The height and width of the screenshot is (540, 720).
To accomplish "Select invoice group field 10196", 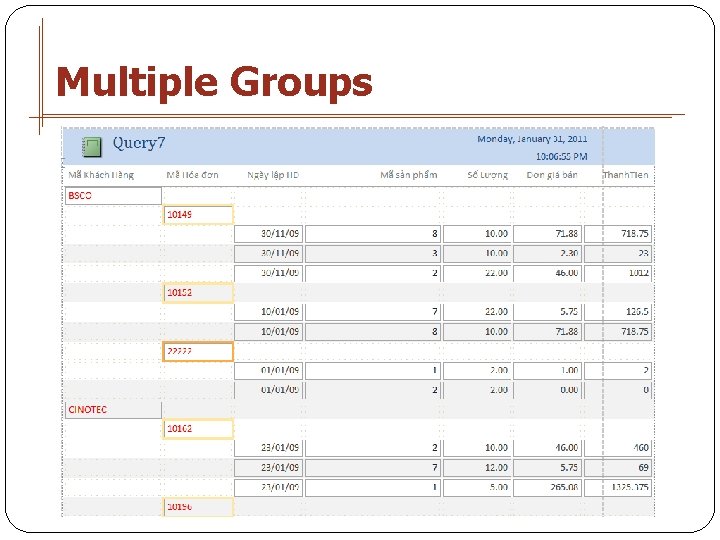I will (198, 506).
